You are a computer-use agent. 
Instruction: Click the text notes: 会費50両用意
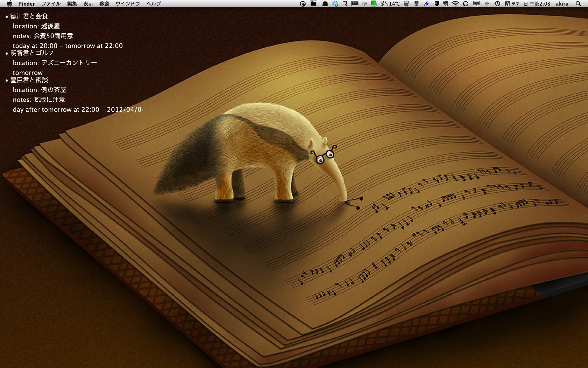click(x=43, y=36)
